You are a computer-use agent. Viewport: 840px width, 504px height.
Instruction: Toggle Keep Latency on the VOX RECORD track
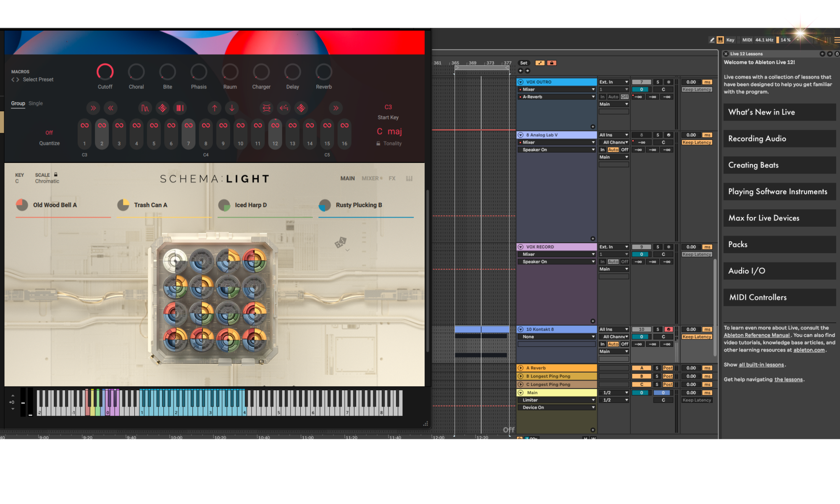[696, 254]
